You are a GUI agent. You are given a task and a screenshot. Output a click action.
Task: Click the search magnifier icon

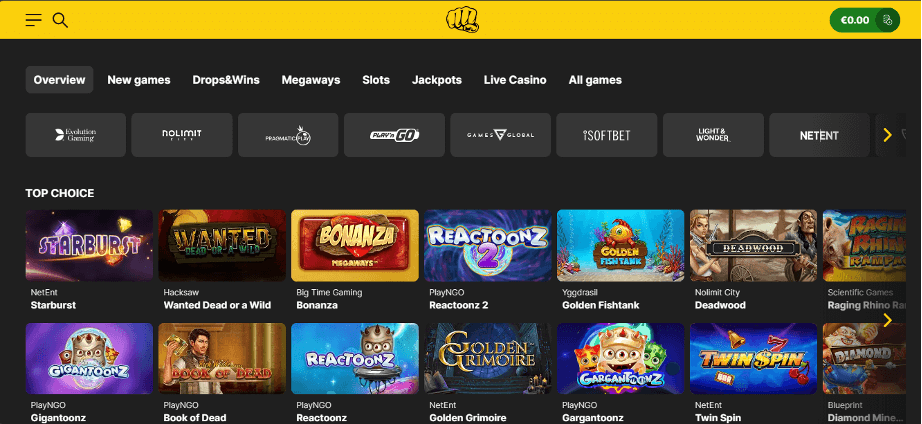(x=61, y=20)
